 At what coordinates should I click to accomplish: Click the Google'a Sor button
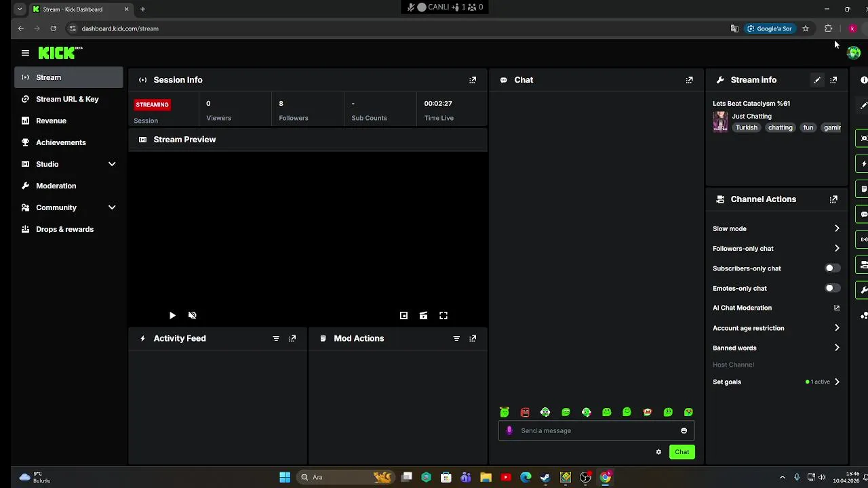[769, 28]
